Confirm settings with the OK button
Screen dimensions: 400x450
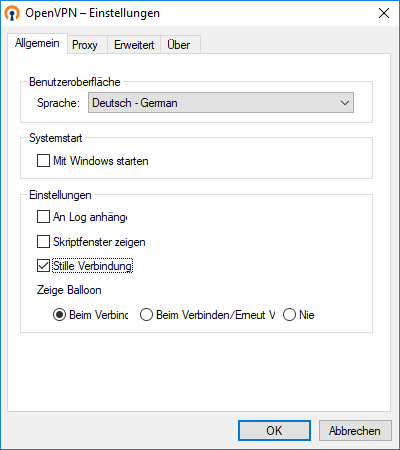pyautogui.click(x=274, y=431)
